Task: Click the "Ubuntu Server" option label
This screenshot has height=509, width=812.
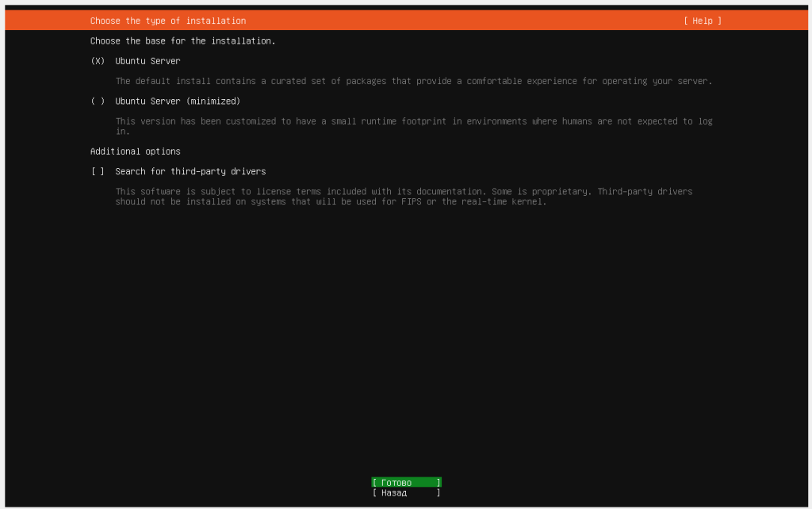Action: pyautogui.click(x=147, y=61)
